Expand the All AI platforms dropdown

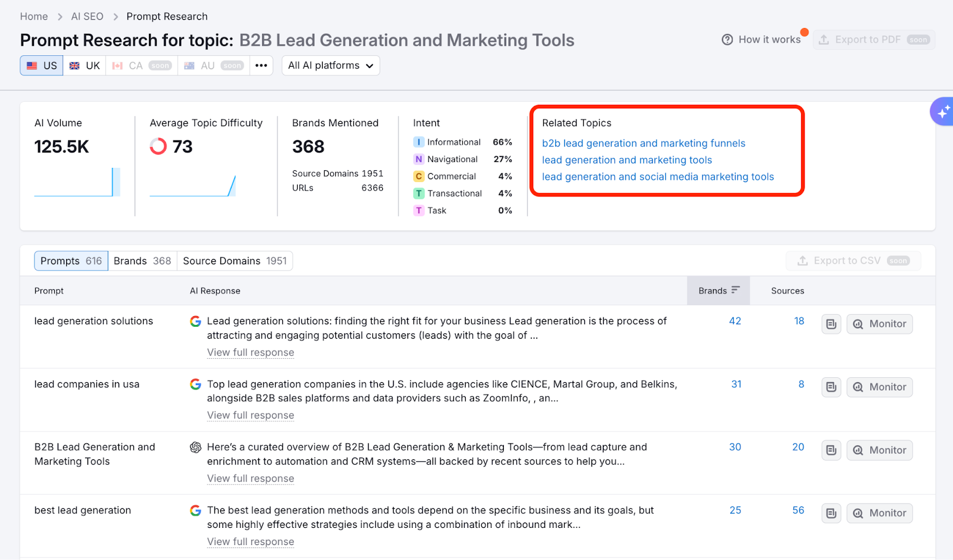[x=331, y=65]
